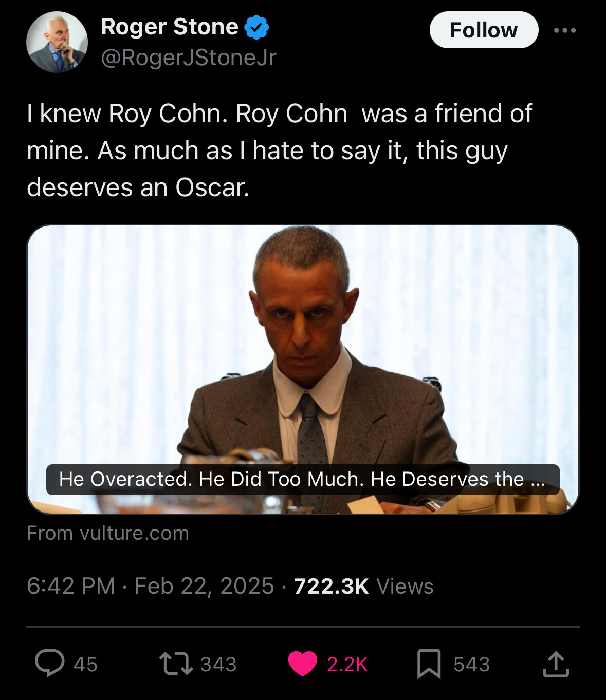Viewport: 606px width, 700px height.
Task: Open Roger Stone's profile picture
Action: [57, 42]
